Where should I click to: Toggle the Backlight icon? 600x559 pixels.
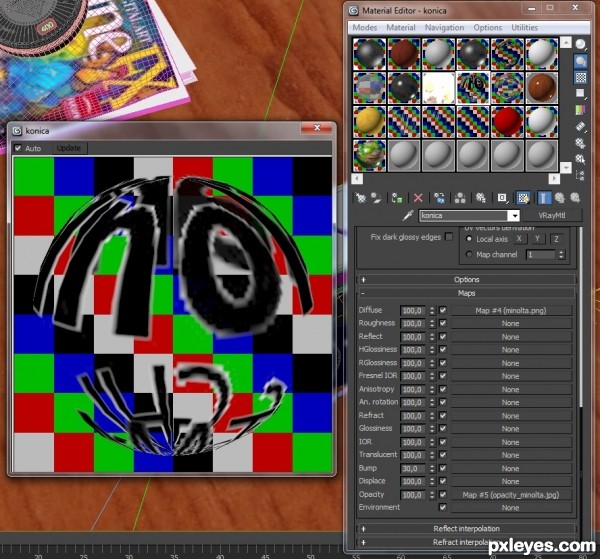(x=580, y=61)
